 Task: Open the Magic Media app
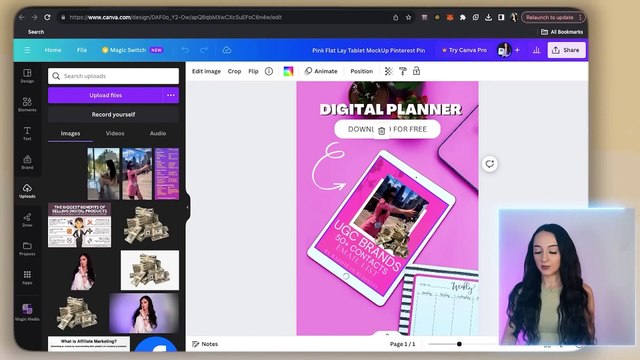pyautogui.click(x=27, y=312)
